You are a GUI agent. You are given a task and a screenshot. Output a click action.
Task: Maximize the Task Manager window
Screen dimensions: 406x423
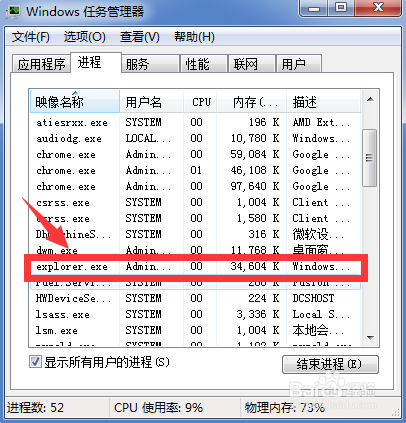[341, 7]
